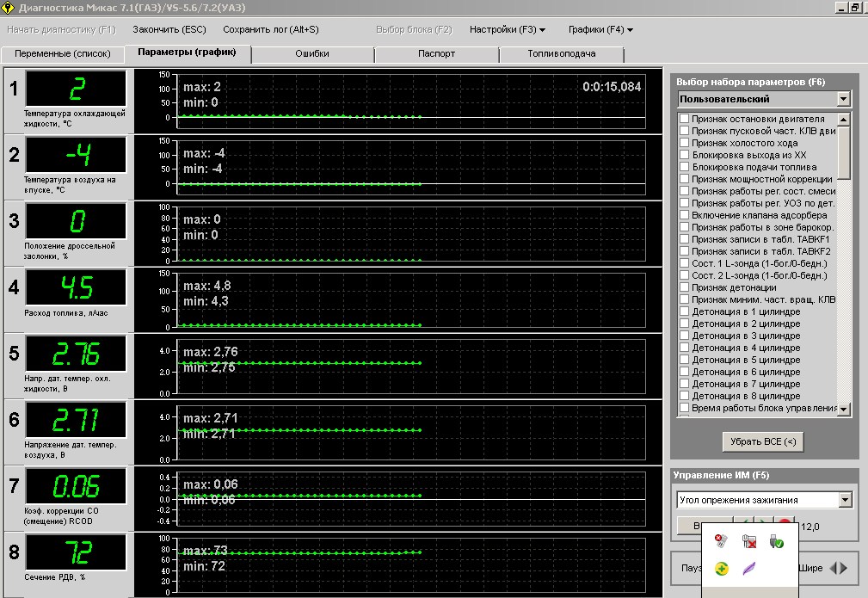The width and height of the screenshot is (868, 598).
Task: Open the 'Топливоподача' tab
Action: pos(562,53)
